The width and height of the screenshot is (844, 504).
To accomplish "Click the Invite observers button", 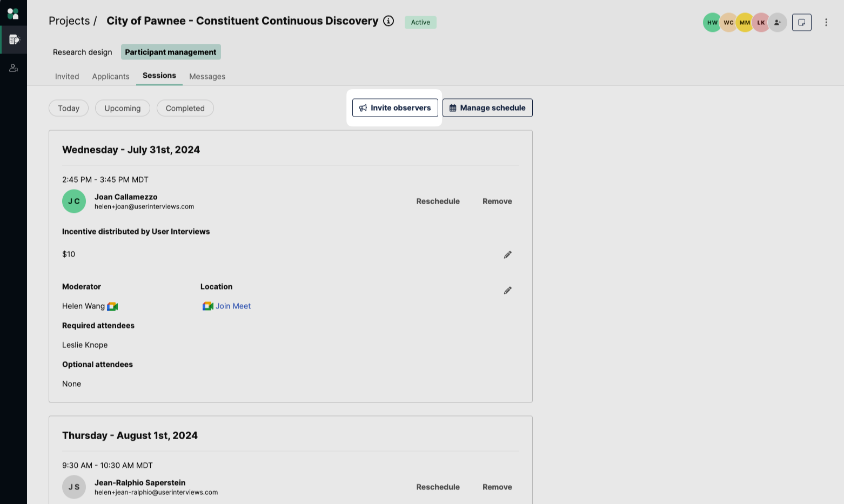I will [395, 107].
